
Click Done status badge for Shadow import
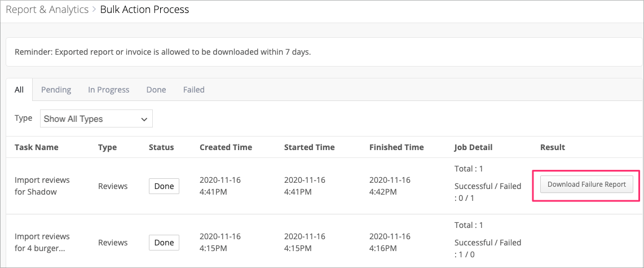click(164, 186)
